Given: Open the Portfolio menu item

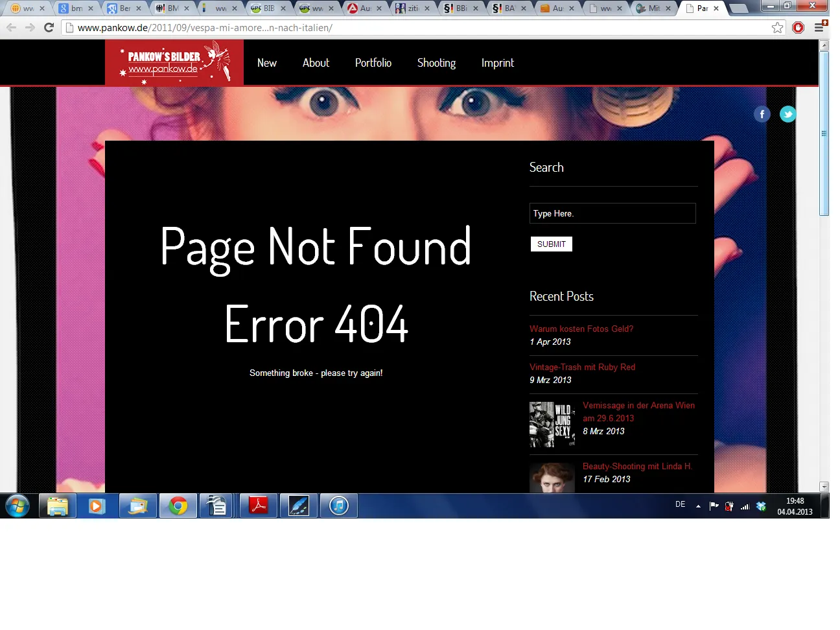Looking at the screenshot, I should 373,63.
